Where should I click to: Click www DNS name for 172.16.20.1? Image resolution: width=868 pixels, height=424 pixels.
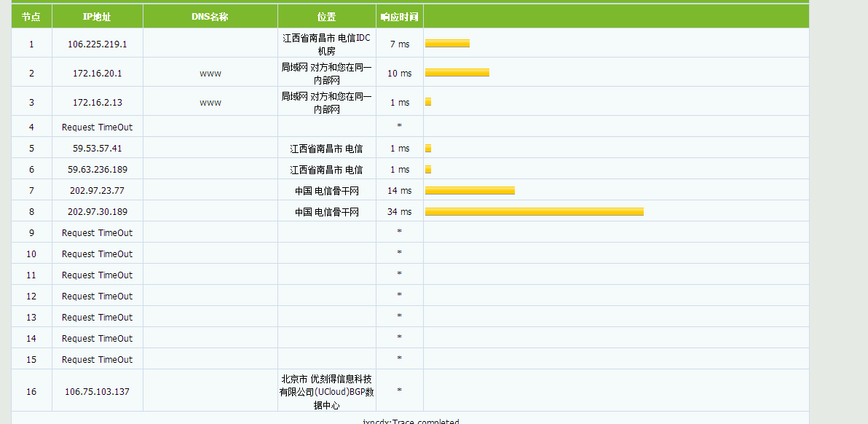coord(210,74)
